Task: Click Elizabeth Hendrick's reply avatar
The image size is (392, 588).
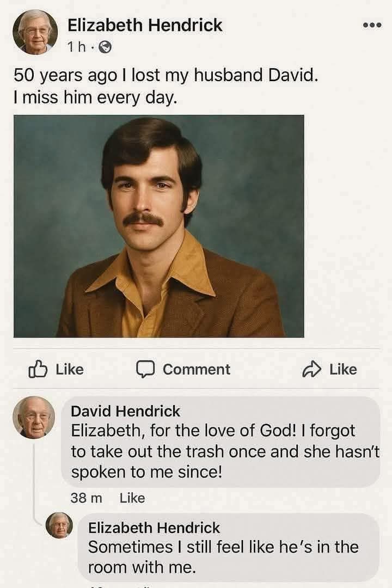Action: [x=61, y=527]
